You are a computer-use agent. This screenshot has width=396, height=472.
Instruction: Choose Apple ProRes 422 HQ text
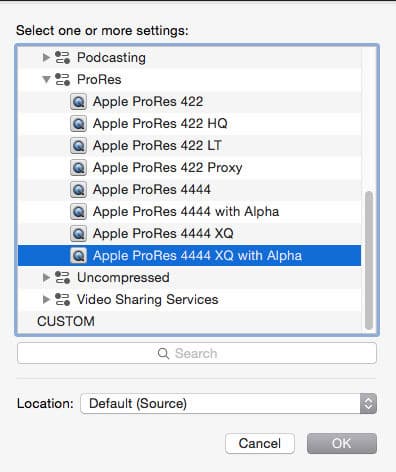point(160,124)
